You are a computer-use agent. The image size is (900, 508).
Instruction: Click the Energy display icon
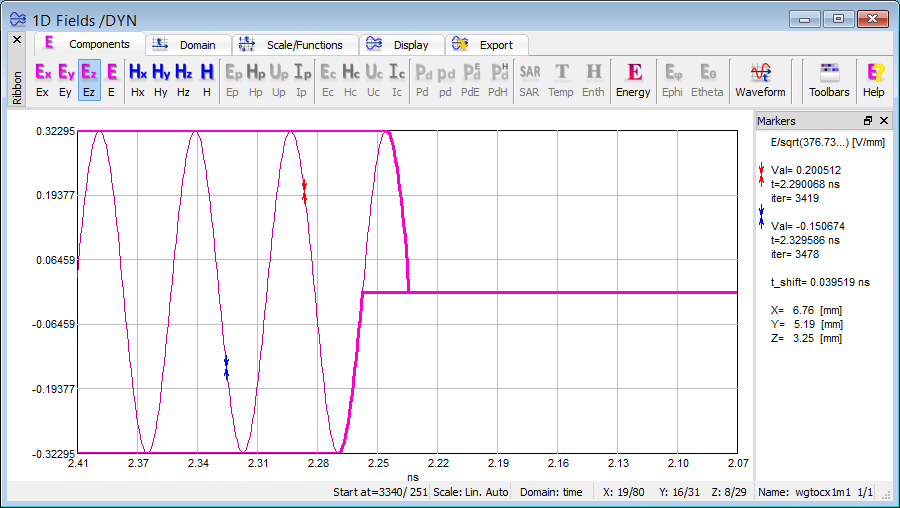pos(633,80)
